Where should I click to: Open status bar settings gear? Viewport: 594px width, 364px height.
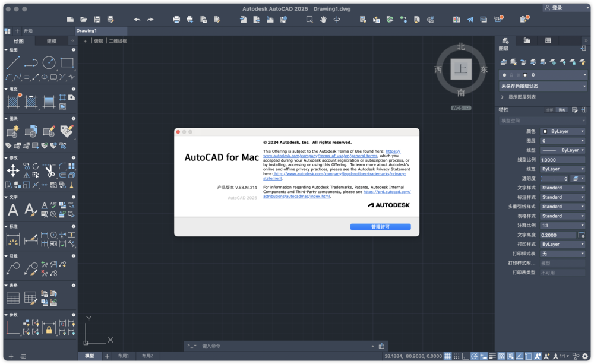(x=585, y=356)
